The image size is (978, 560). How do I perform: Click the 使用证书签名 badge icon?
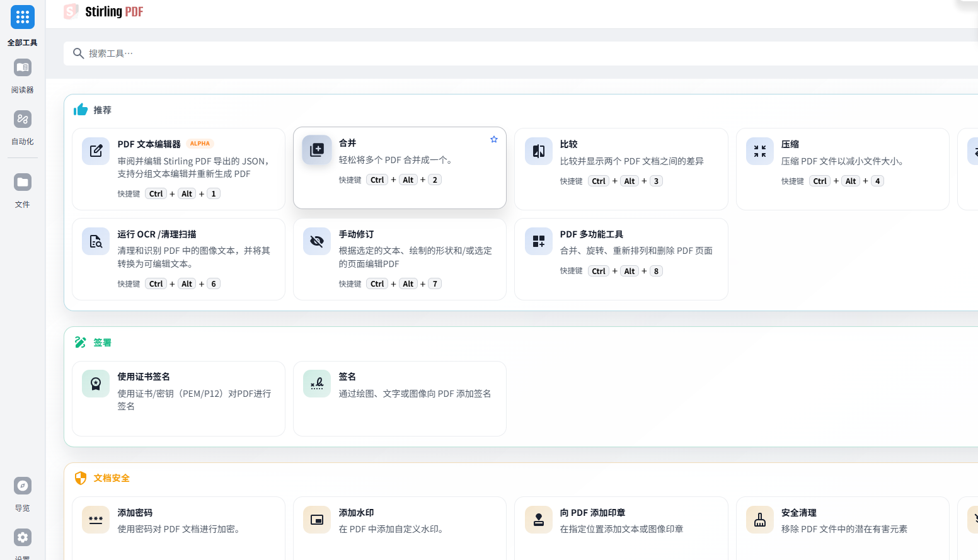click(x=96, y=384)
